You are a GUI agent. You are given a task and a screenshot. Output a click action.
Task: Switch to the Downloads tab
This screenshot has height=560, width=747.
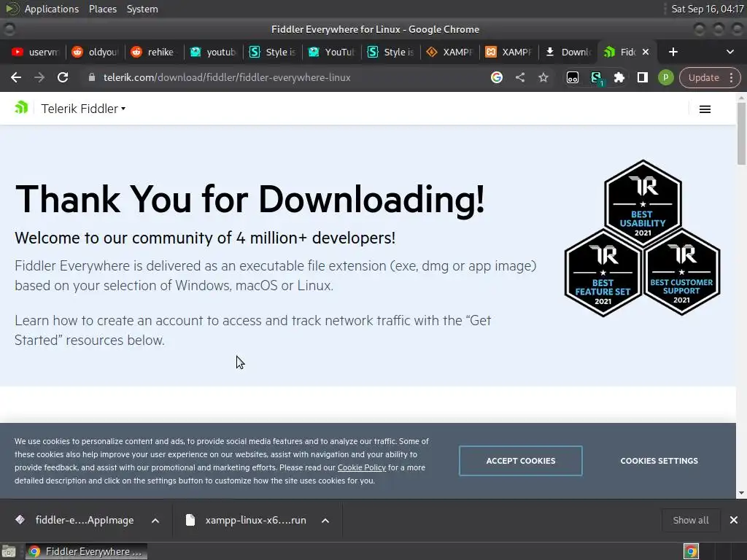point(568,52)
